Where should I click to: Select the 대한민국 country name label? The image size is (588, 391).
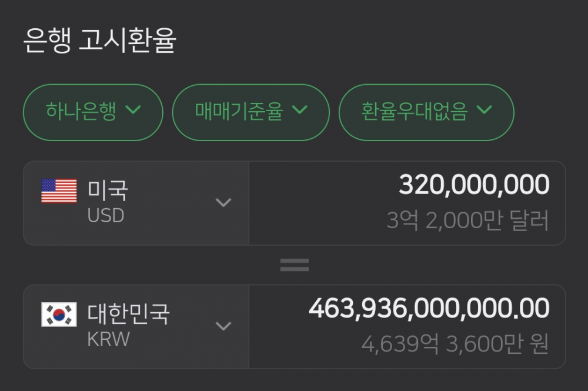129,313
